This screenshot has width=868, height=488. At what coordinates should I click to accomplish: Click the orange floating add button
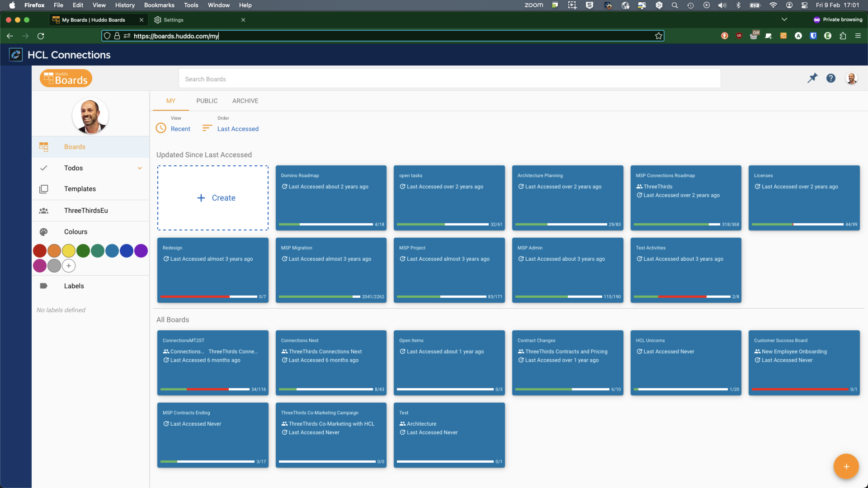(x=846, y=466)
